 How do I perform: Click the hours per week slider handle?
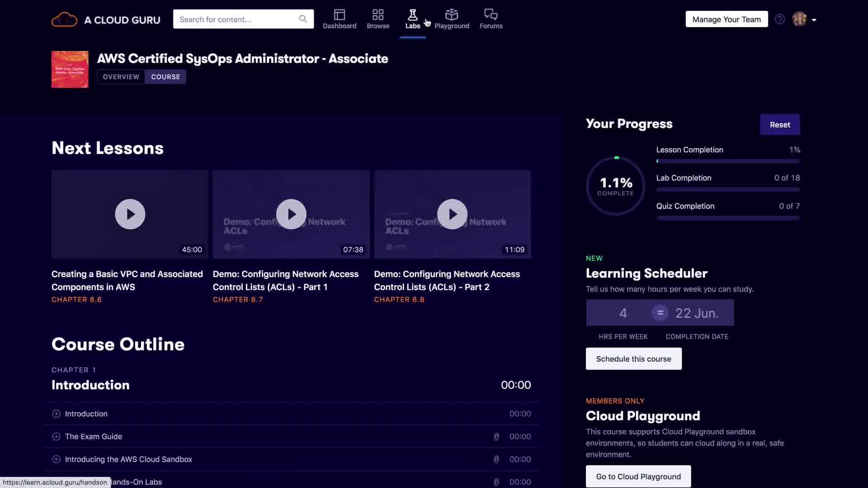coord(660,313)
